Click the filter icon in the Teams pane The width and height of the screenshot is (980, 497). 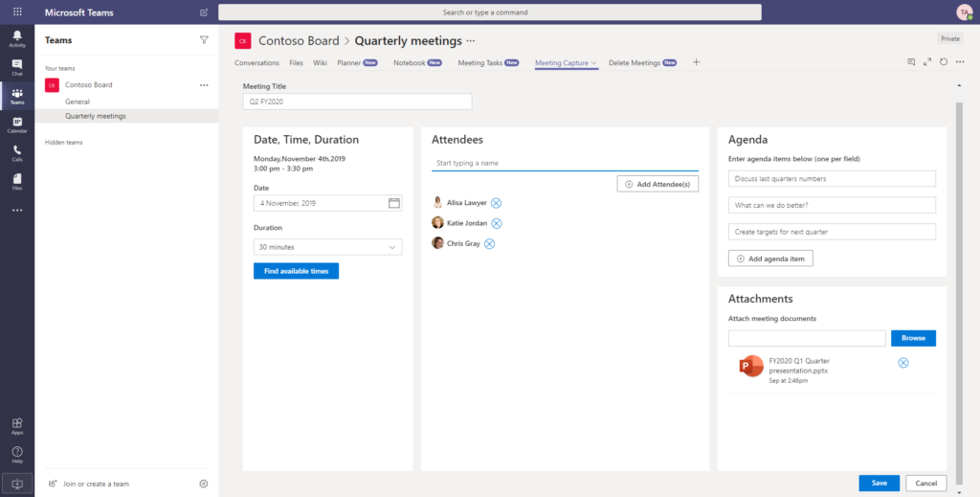click(x=204, y=40)
